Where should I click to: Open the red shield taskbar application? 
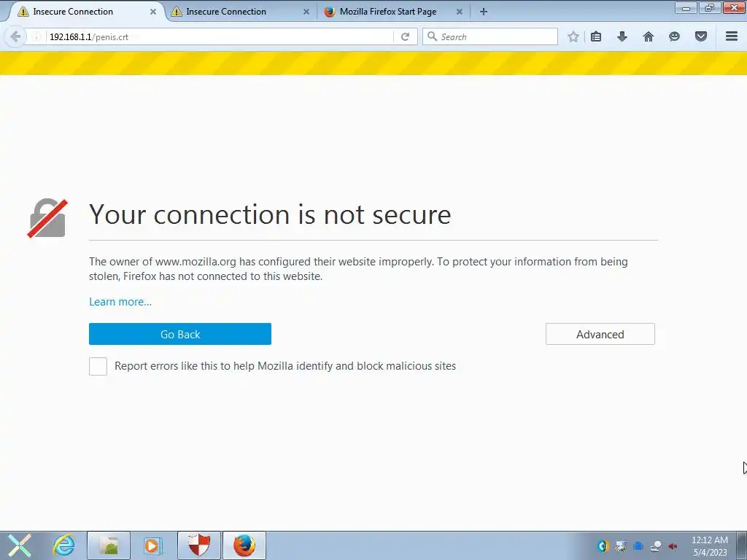point(199,545)
